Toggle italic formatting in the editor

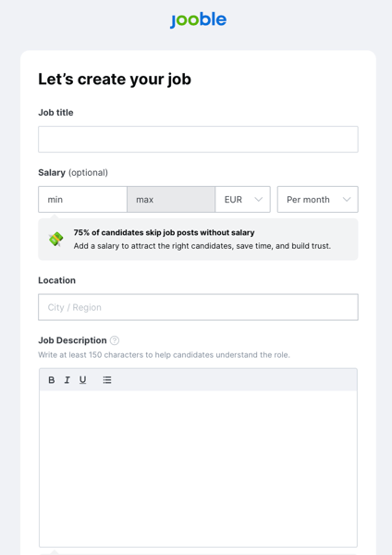click(x=67, y=380)
